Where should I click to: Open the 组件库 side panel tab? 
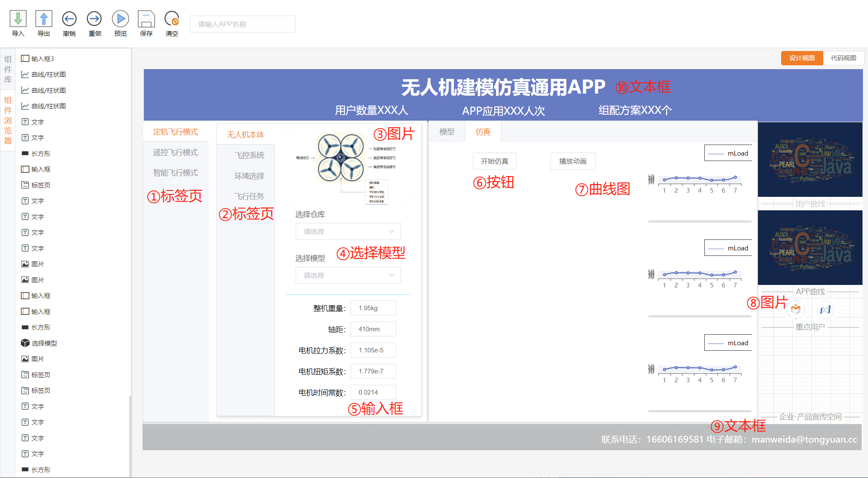[8, 69]
